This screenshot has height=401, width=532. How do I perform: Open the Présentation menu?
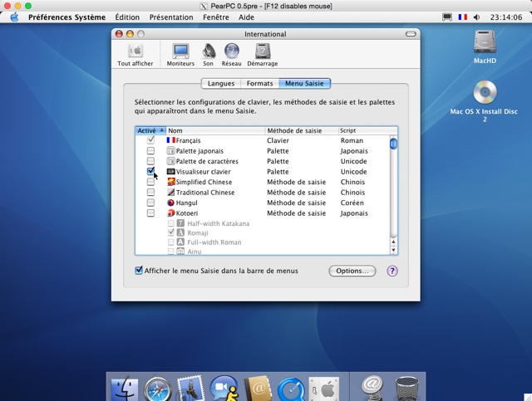click(171, 17)
